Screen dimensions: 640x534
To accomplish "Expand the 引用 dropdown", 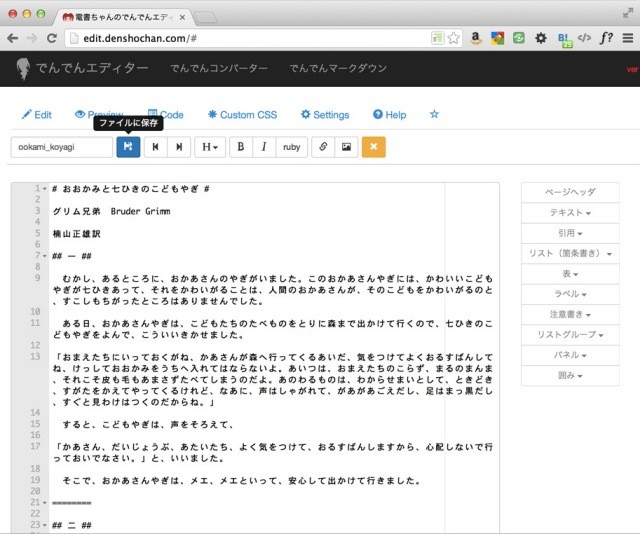I will coord(570,233).
